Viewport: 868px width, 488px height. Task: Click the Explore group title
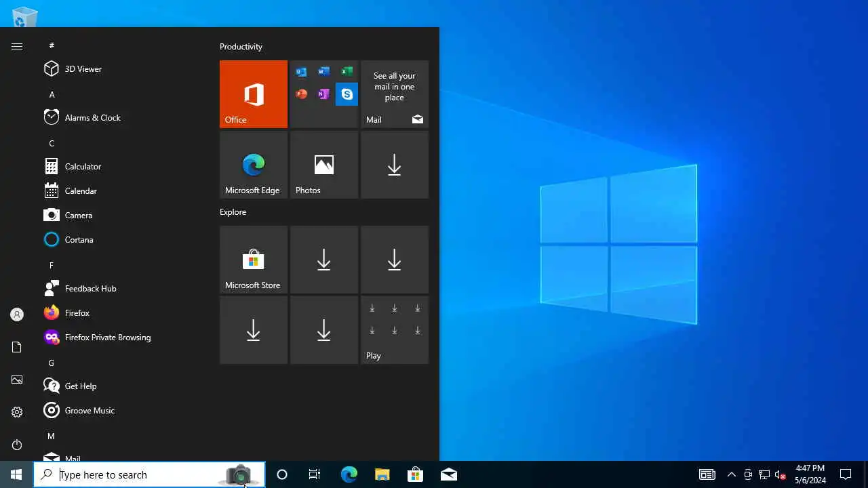pos(233,212)
